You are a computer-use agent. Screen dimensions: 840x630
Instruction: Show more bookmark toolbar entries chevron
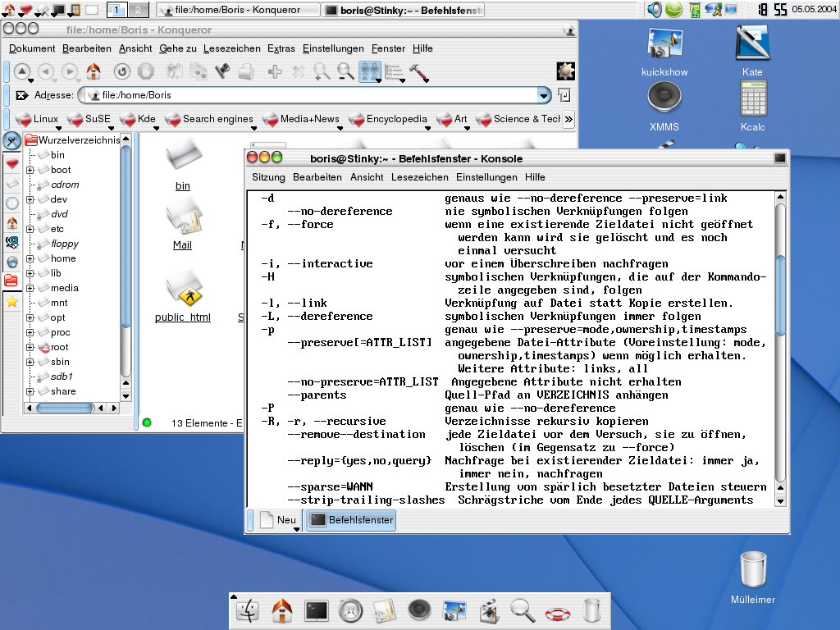pyautogui.click(x=568, y=119)
